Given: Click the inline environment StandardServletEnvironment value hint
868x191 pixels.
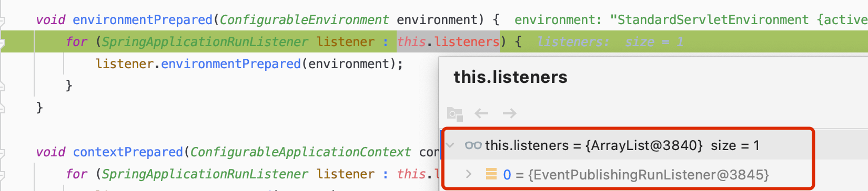Looking at the screenshot, I should coord(691,20).
